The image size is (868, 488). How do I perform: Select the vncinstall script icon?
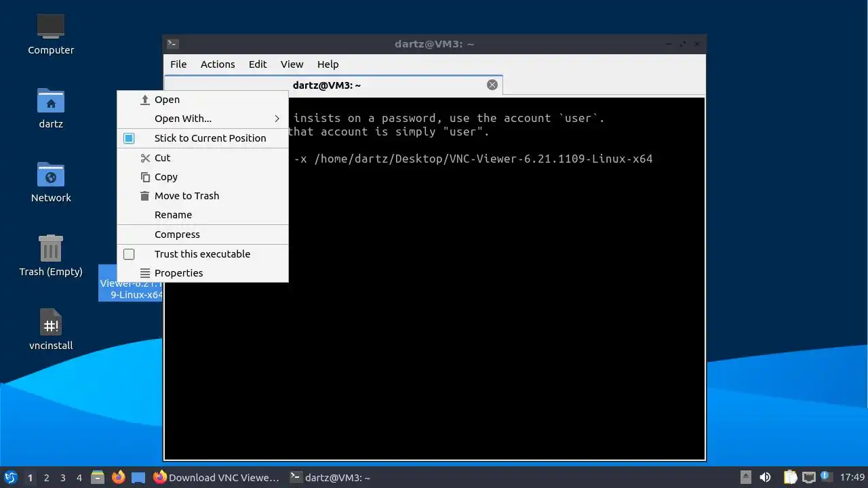point(51,329)
